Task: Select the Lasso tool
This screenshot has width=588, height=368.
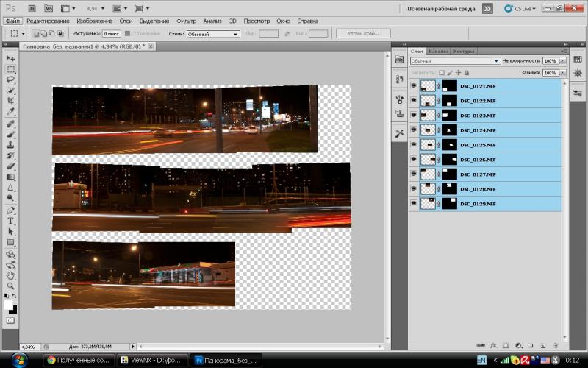Action: tap(10, 79)
